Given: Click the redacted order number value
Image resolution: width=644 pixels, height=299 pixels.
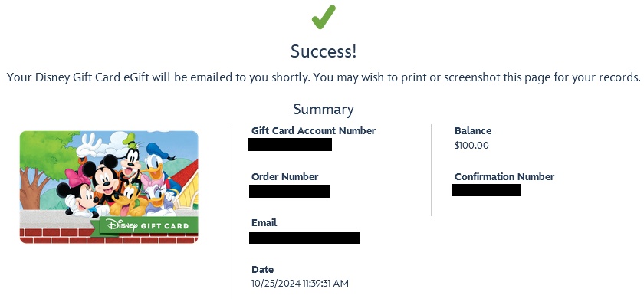Looking at the screenshot, I should [290, 191].
